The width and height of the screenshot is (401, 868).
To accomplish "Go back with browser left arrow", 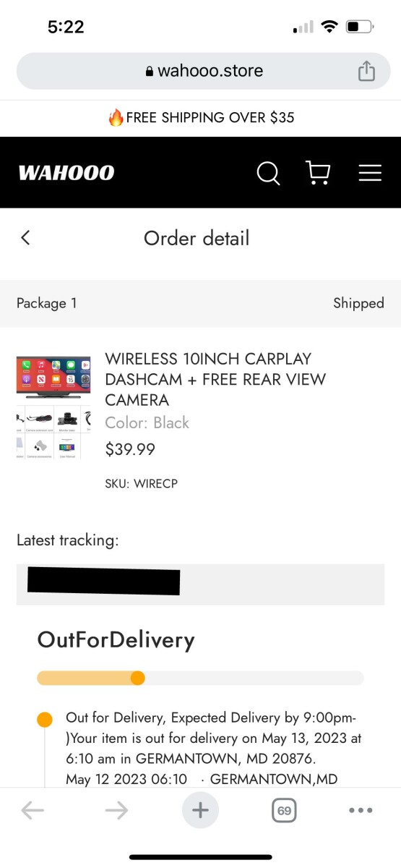I will tap(33, 810).
